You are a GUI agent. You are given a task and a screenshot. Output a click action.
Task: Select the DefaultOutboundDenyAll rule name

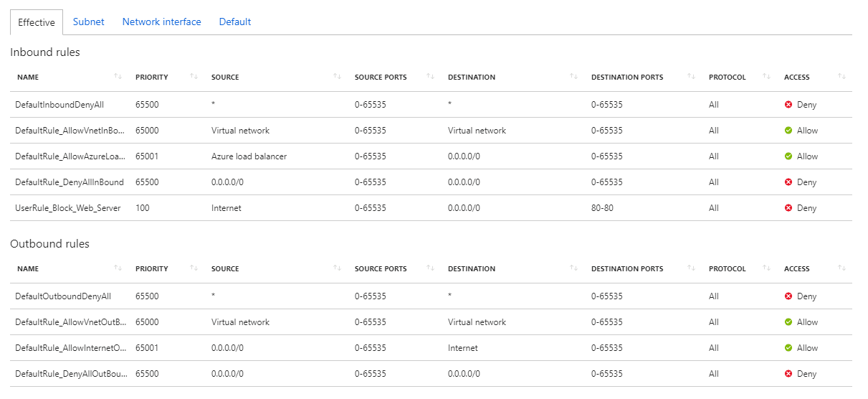click(63, 296)
